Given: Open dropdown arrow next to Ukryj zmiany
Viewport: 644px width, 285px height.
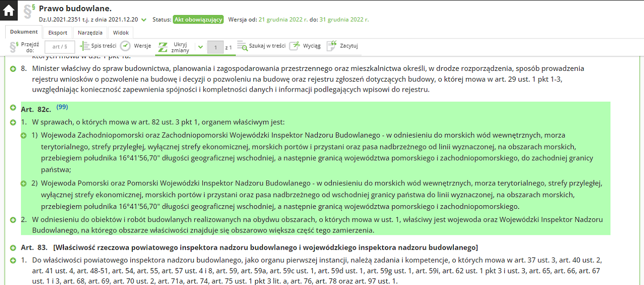Looking at the screenshot, I should pos(200,47).
